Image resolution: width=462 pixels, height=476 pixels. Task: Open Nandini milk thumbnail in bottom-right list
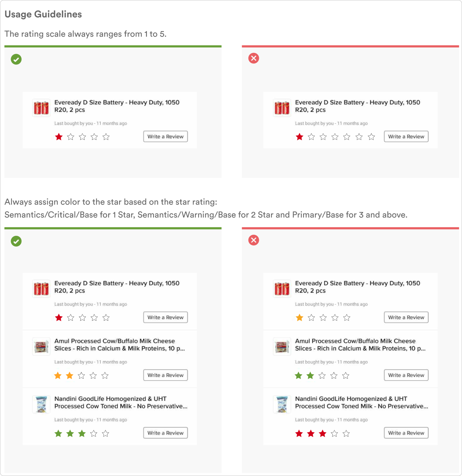click(282, 404)
